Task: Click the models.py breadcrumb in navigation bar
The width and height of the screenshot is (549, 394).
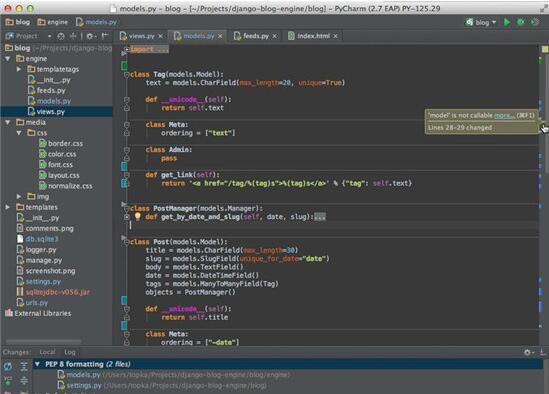Action: click(96, 22)
